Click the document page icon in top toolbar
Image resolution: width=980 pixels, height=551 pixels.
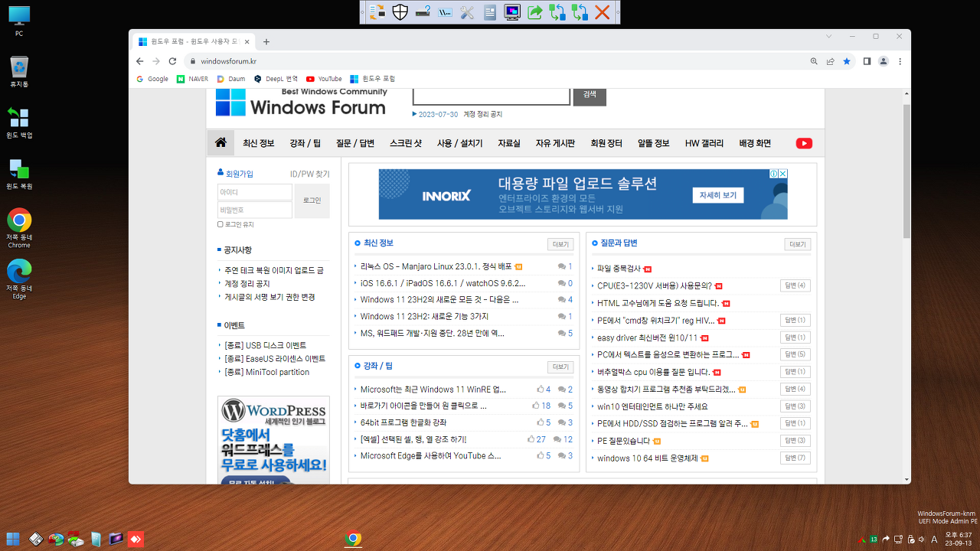tap(490, 12)
